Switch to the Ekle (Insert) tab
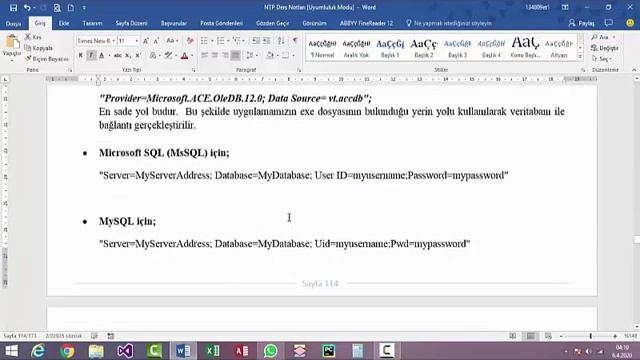This screenshot has height=360, width=640. pos(64,24)
